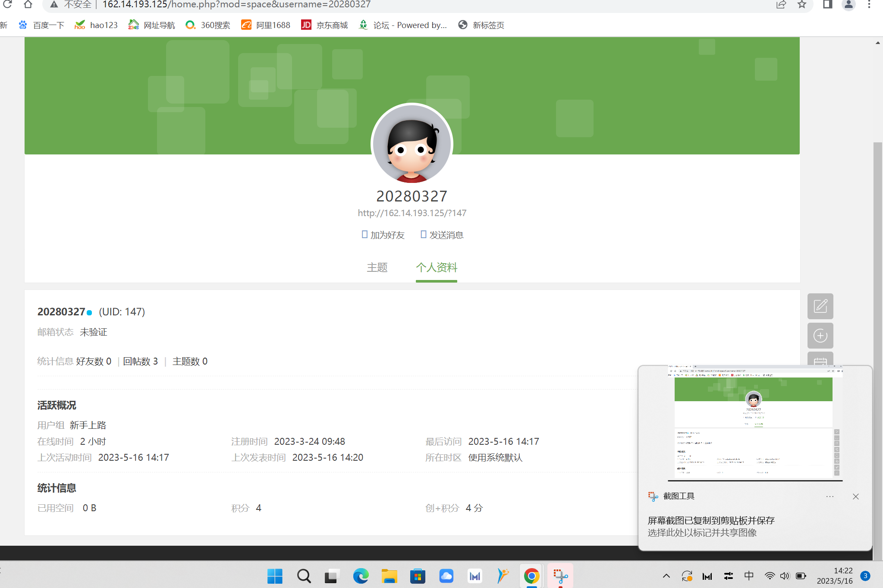Click the screenshot preview thumbnail in notification

[x=754, y=423]
